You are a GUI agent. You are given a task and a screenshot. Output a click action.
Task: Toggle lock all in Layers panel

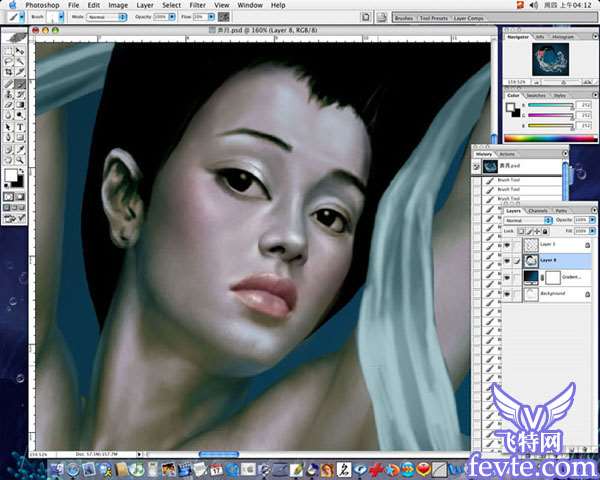545,231
